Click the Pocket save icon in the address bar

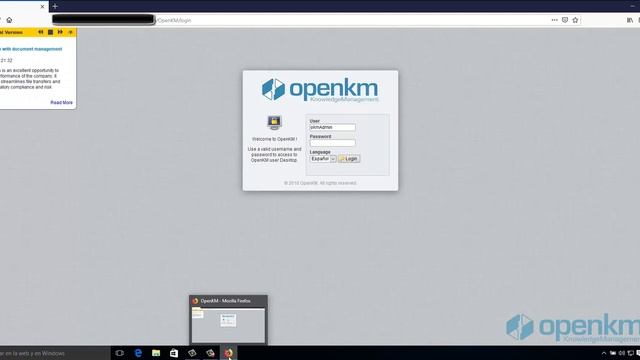click(x=565, y=20)
